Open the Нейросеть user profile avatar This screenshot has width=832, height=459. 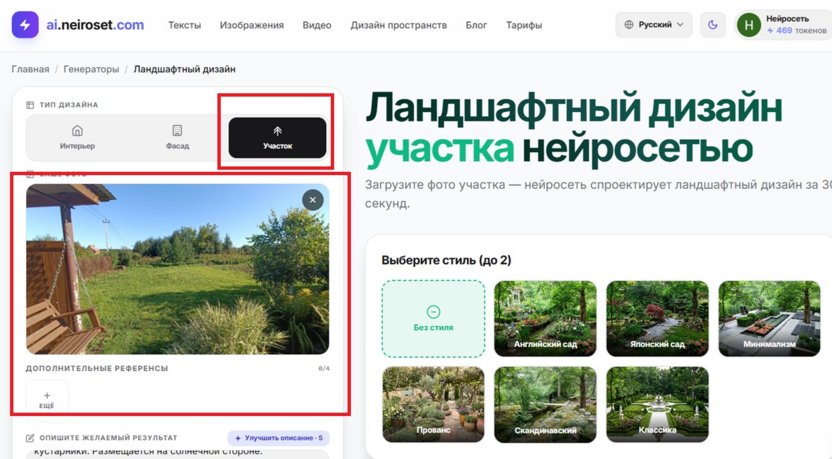pos(749,24)
